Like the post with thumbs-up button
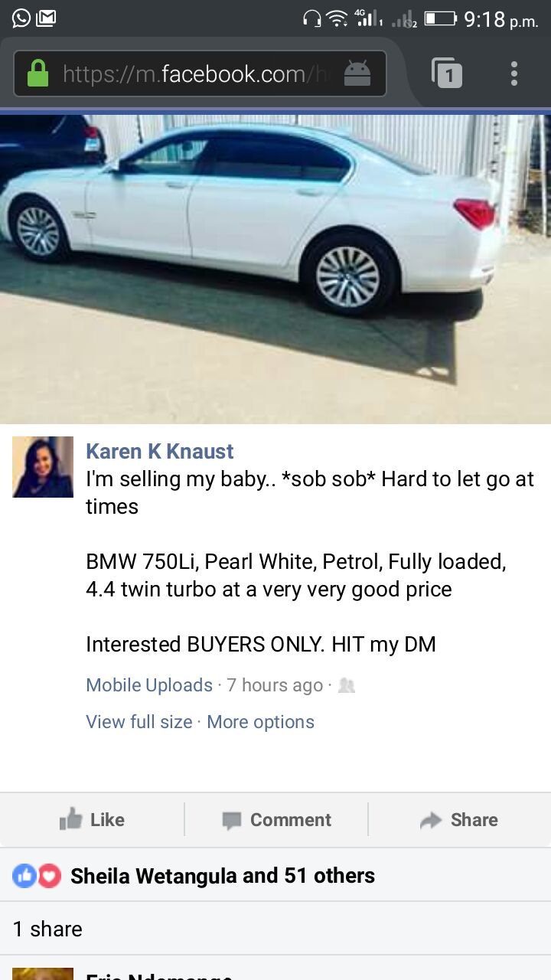 point(92,819)
